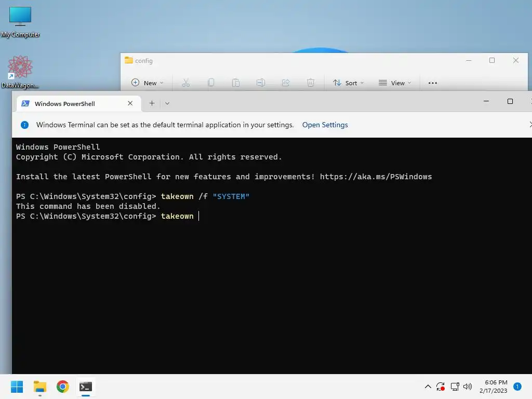Viewport: 532px width, 399px height.
Task: Click the current takeown command prompt line
Action: pos(108,216)
